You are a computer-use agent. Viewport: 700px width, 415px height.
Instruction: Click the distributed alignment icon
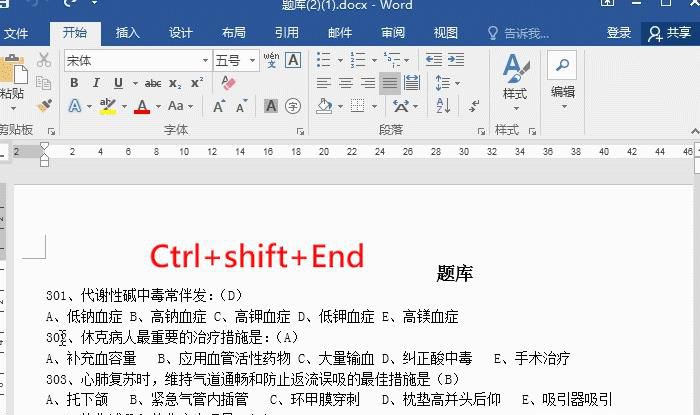point(412,83)
